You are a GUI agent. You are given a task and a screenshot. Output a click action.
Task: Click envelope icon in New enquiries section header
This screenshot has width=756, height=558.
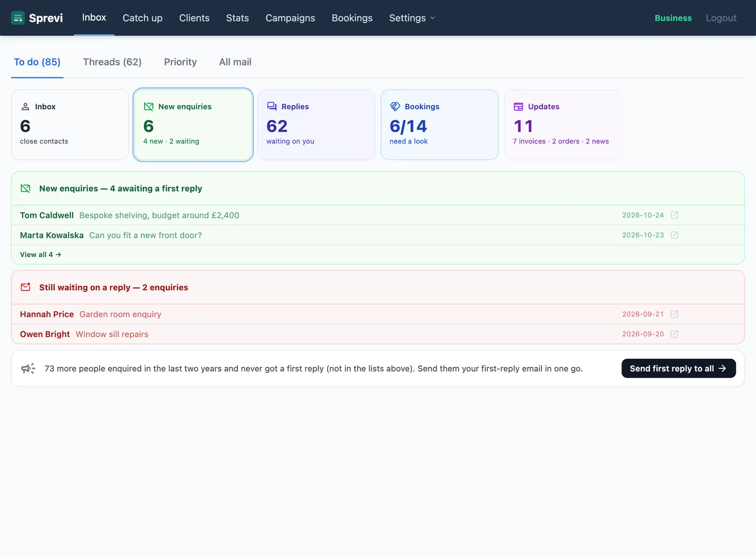[x=26, y=189]
